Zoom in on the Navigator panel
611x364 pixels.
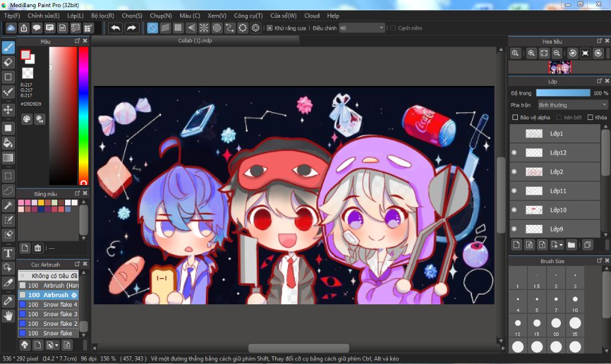coord(531,53)
